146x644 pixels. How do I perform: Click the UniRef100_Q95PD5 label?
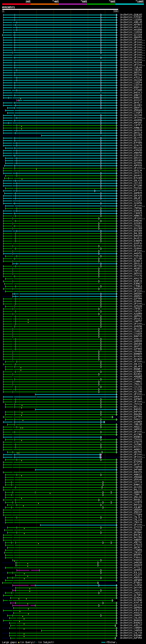point(131,341)
